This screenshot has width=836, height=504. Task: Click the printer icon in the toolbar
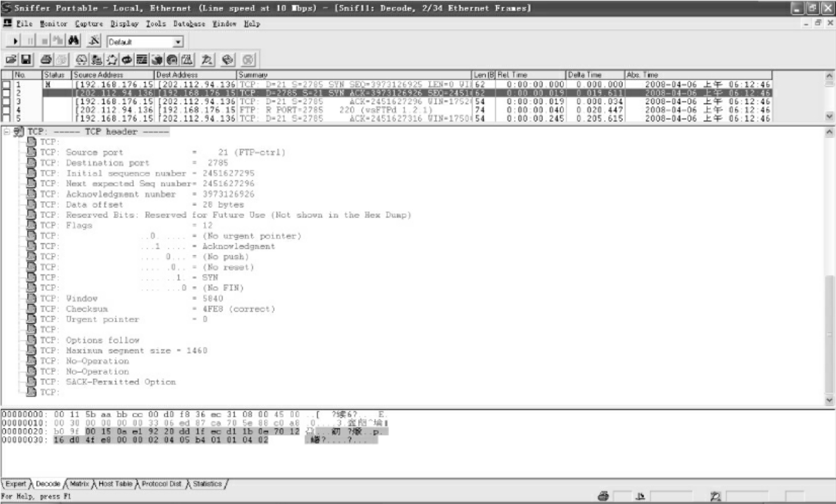(46, 60)
